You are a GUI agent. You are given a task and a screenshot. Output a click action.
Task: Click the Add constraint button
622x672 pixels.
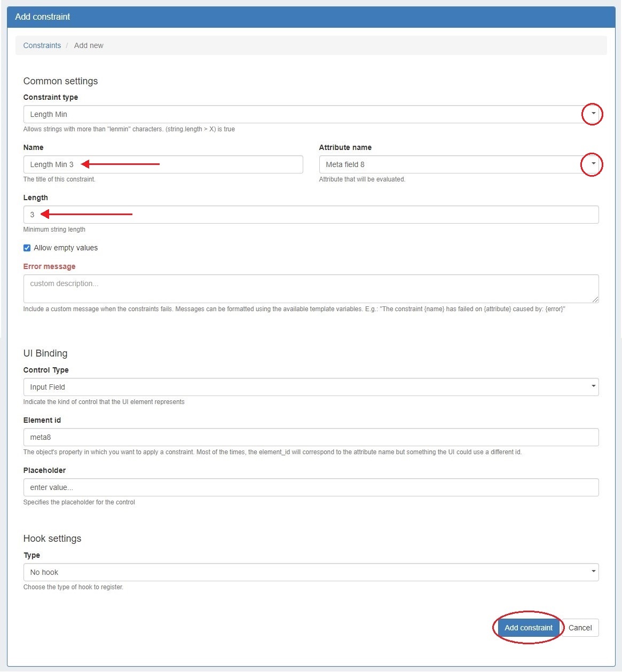(528, 628)
